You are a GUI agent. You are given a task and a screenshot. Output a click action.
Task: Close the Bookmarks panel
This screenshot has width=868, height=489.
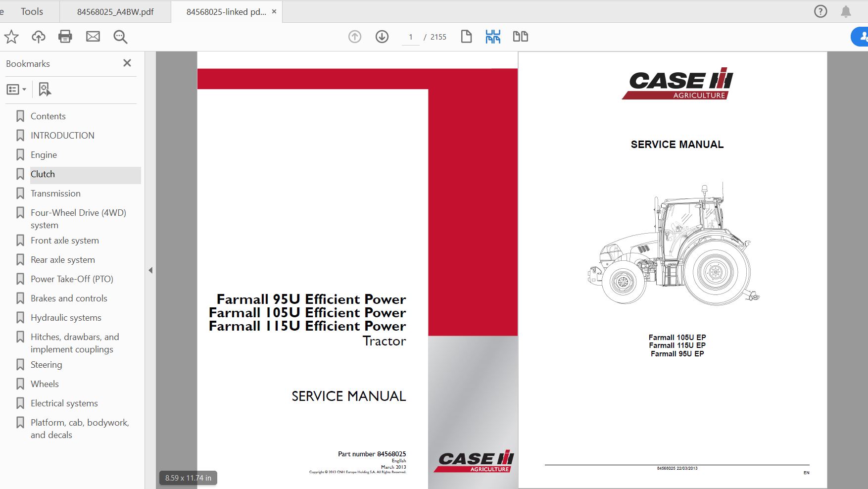(x=127, y=63)
